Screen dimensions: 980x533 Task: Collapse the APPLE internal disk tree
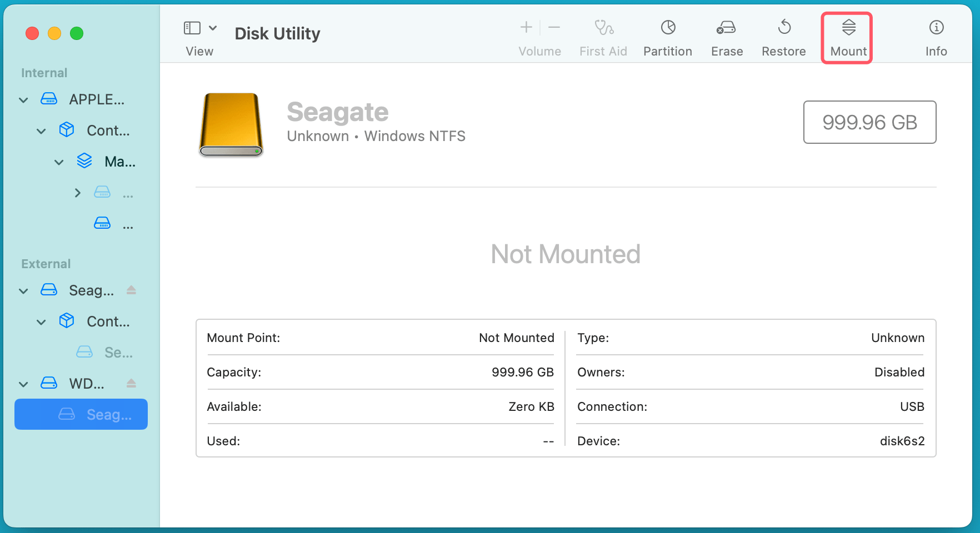click(23, 99)
